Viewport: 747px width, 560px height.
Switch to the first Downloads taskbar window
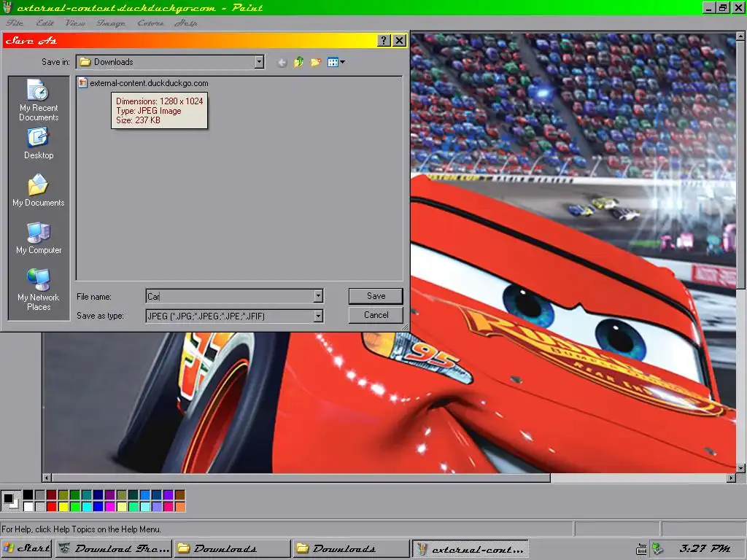[x=232, y=548]
